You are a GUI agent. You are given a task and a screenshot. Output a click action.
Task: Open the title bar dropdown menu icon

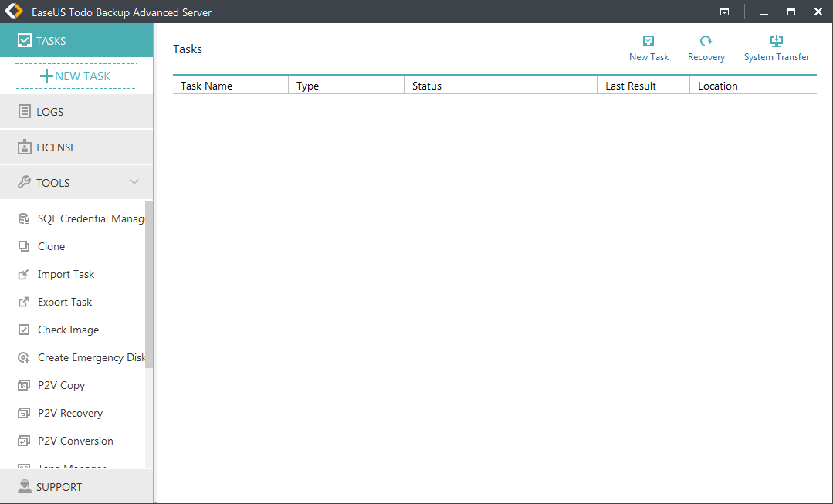[724, 12]
